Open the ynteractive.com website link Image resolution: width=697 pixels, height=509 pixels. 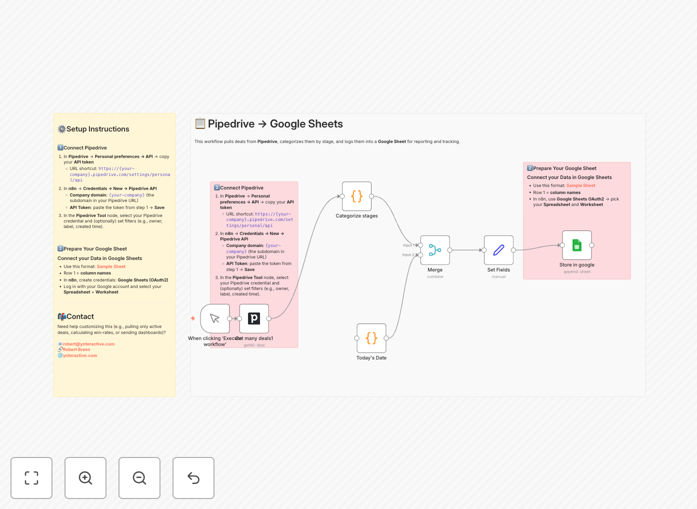click(x=80, y=355)
